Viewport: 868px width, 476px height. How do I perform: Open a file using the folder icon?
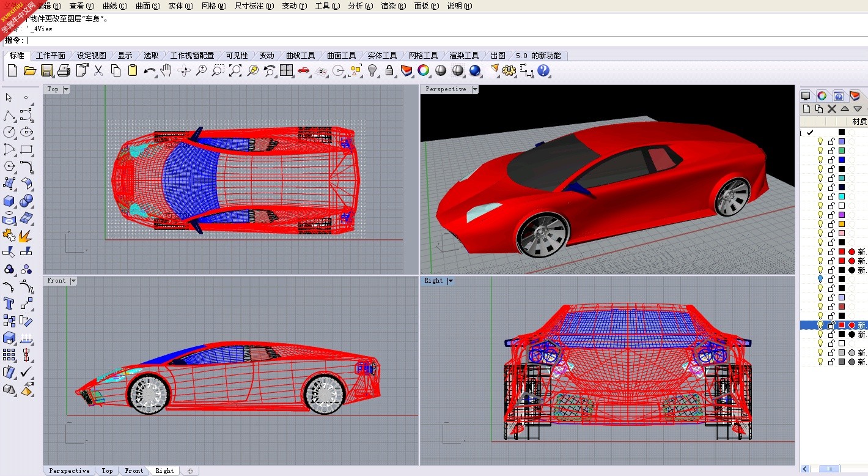point(29,71)
